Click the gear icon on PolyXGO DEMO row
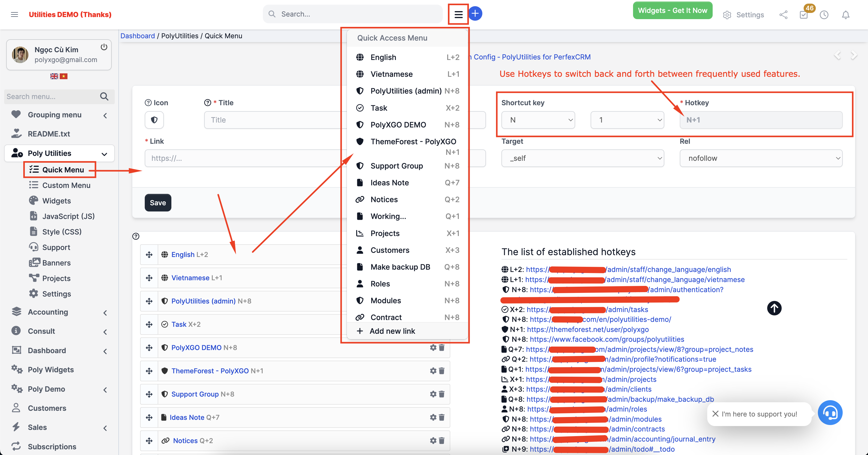The width and height of the screenshot is (868, 455). (x=433, y=347)
